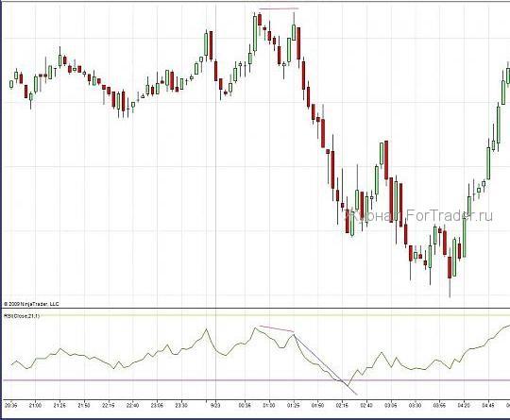
Task: Click the lowest candle wick near 04:00
Action: pyautogui.click(x=450, y=287)
